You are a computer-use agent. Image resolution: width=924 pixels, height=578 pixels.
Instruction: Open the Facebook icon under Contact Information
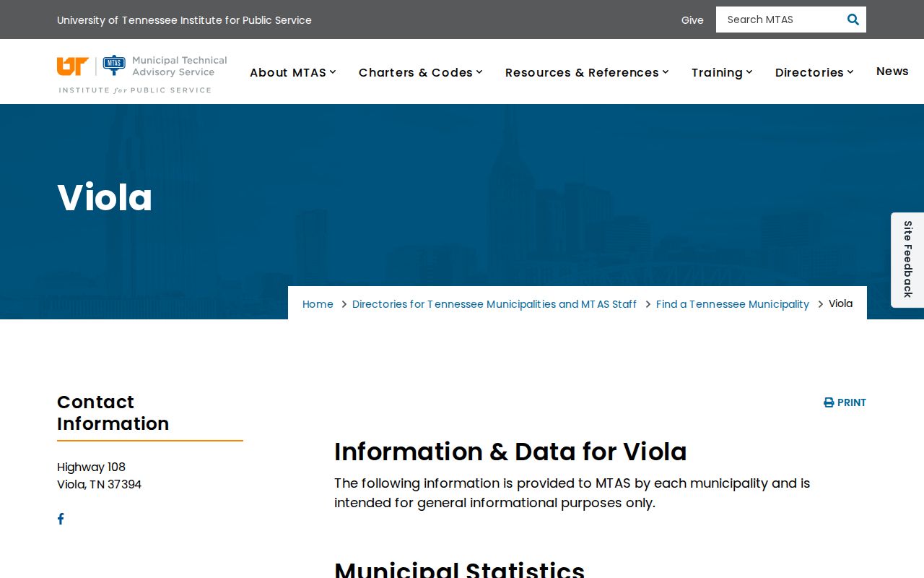coord(61,519)
